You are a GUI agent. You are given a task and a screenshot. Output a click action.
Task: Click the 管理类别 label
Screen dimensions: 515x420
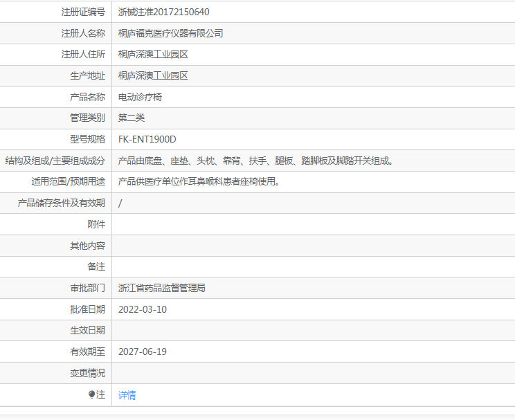87,118
